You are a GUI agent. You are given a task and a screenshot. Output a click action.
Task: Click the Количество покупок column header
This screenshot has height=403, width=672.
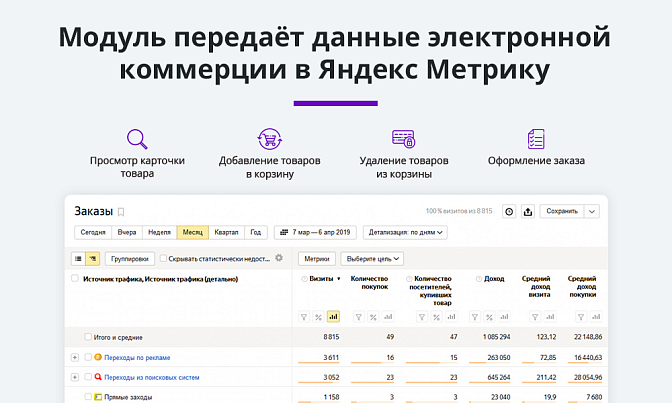pyautogui.click(x=369, y=283)
